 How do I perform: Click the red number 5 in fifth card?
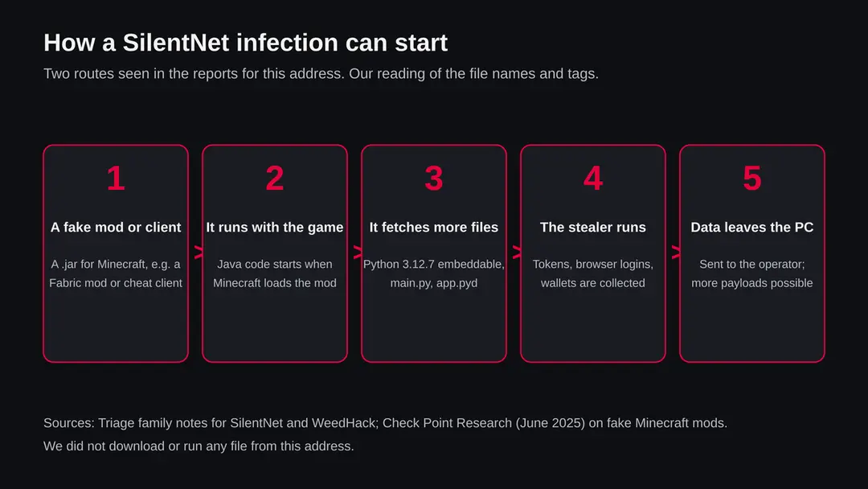tap(751, 179)
